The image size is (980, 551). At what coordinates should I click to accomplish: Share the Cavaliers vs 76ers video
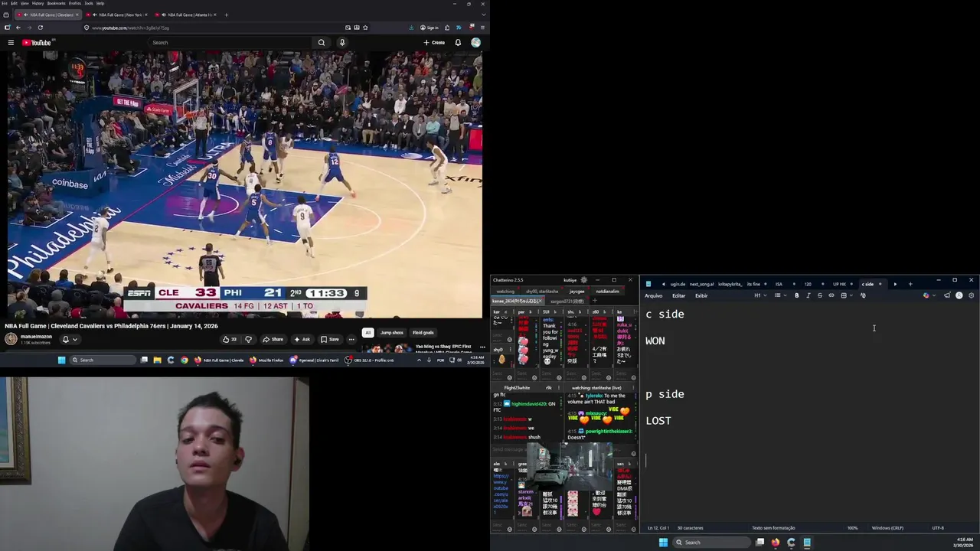(273, 339)
